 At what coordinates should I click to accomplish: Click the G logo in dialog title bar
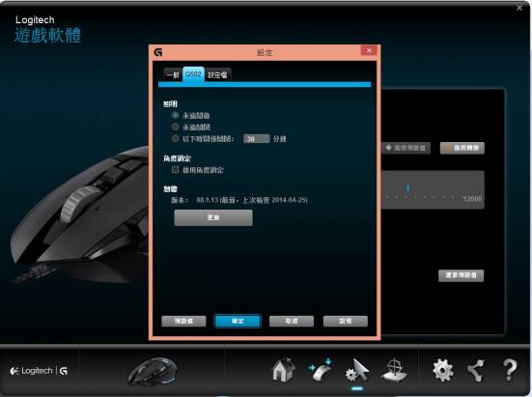tap(158, 52)
